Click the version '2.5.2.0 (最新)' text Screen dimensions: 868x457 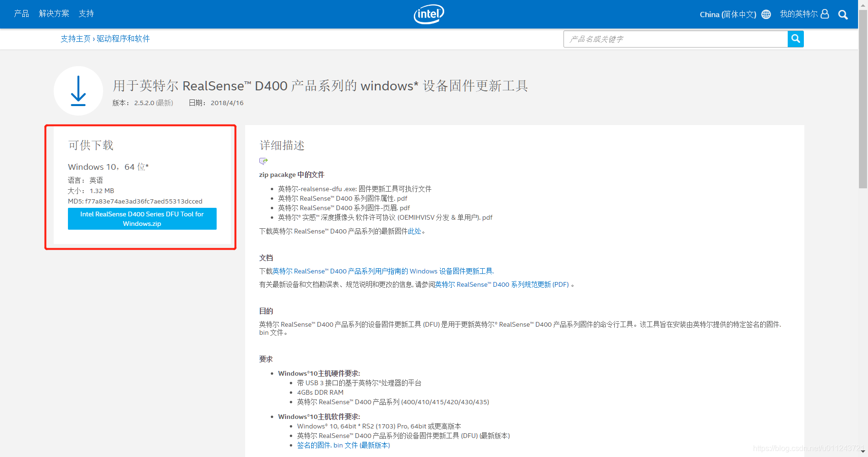tap(153, 103)
